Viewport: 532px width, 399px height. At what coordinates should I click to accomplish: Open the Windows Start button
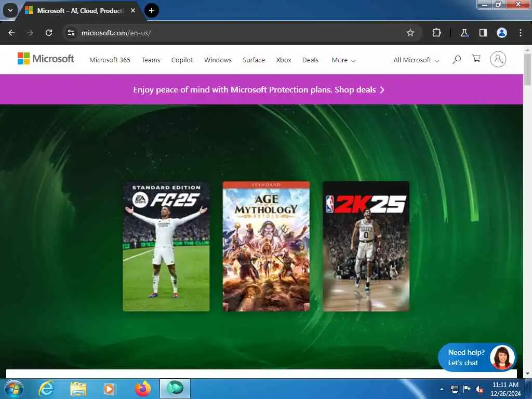point(14,389)
